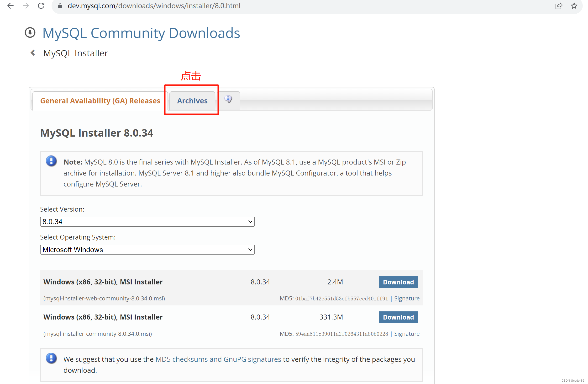This screenshot has height=384, width=588.
Task: Switch to the Archives tab
Action: pos(192,101)
